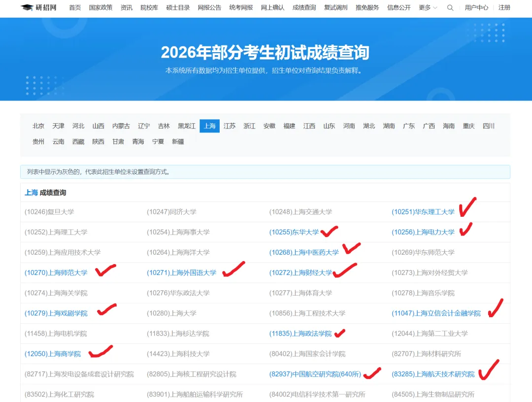The image size is (532, 402).
Task: Open 推免服务 navigation item
Action: pyautogui.click(x=367, y=7)
